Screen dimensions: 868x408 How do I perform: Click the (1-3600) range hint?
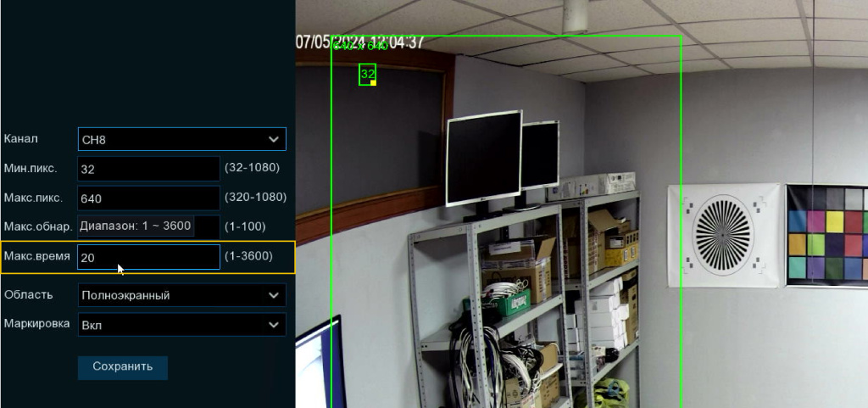[248, 256]
